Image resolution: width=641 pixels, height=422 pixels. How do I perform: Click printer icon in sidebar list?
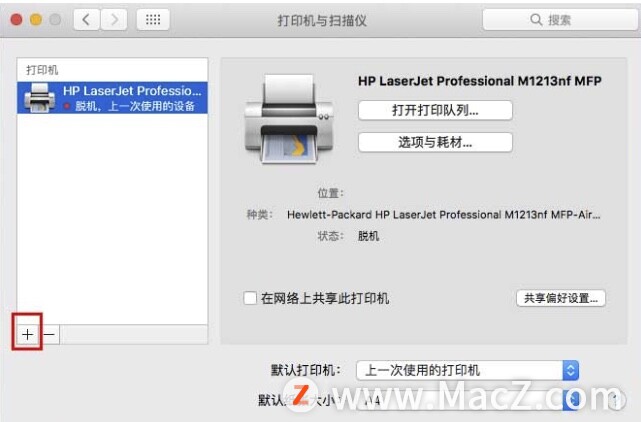(x=39, y=98)
